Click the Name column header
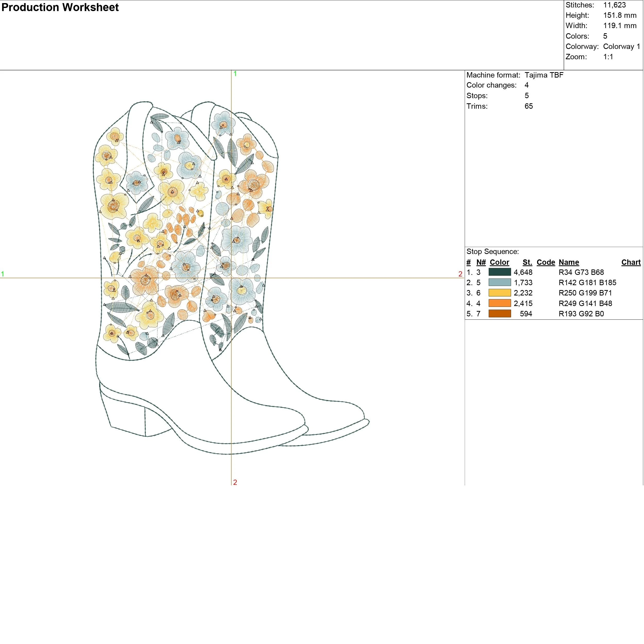 click(x=569, y=262)
